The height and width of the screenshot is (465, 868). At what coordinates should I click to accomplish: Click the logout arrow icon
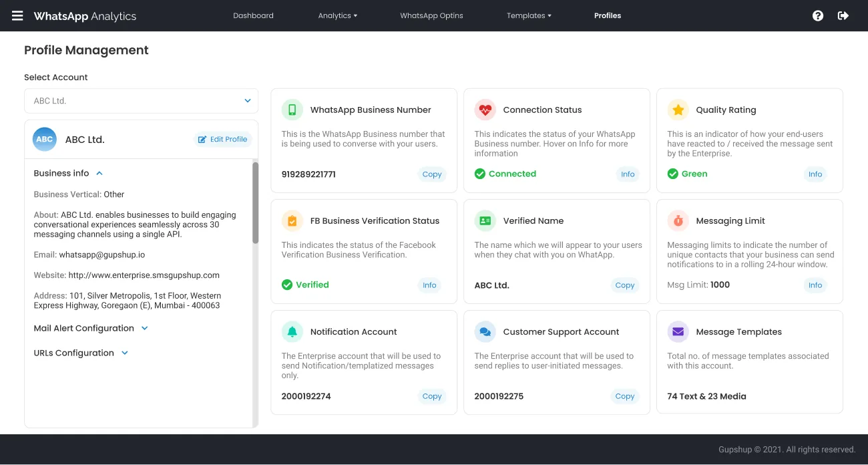843,15
